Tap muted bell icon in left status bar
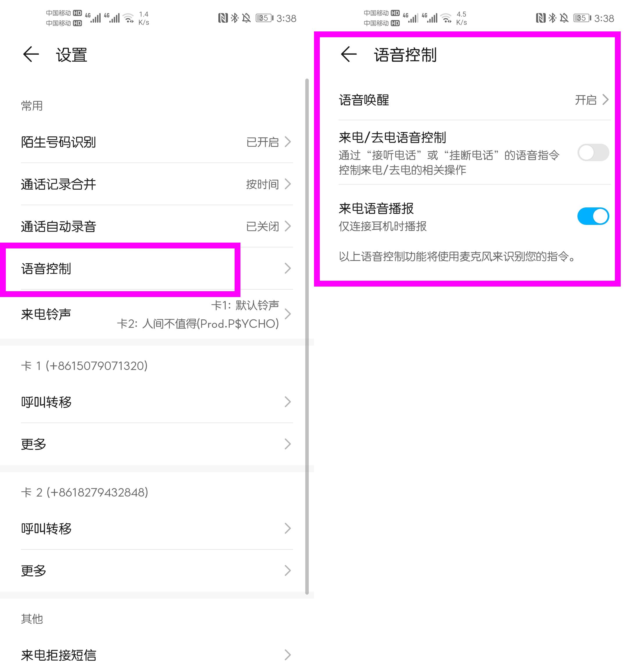 [246, 18]
